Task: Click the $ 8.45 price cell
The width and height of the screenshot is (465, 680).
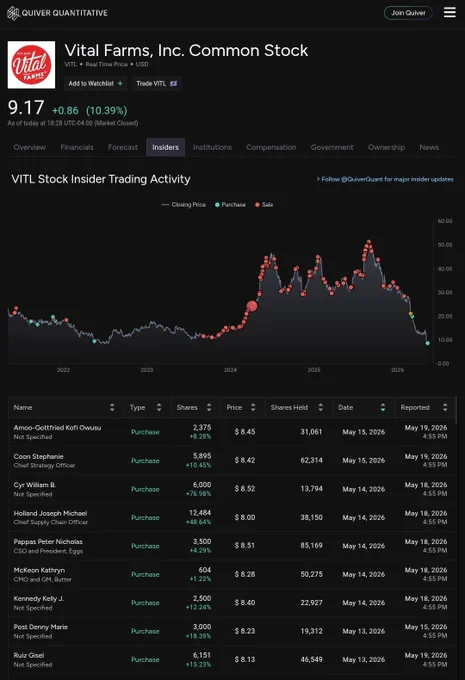Action: pyautogui.click(x=245, y=432)
